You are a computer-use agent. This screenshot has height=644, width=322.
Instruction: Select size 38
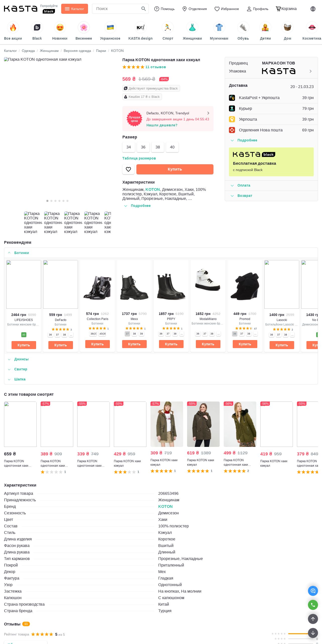tap(158, 147)
